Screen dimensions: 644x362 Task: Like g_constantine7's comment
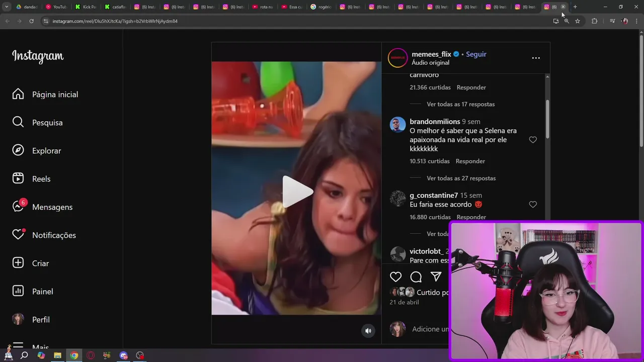(x=533, y=204)
